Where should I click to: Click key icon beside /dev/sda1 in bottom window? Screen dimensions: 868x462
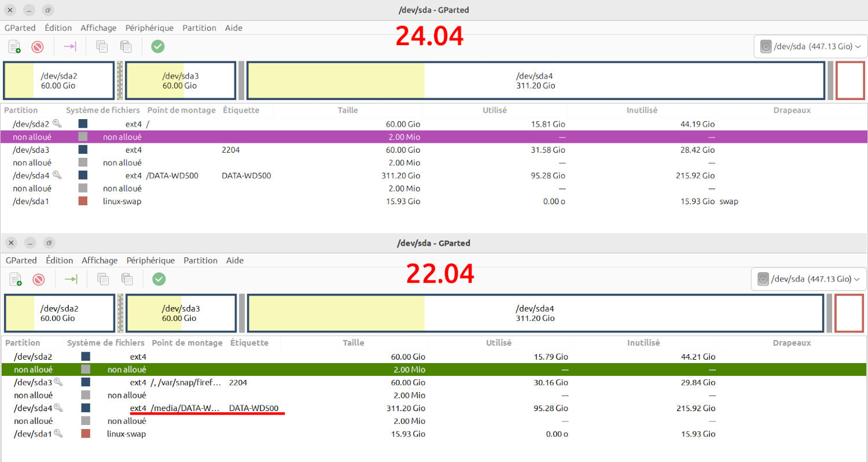point(58,433)
